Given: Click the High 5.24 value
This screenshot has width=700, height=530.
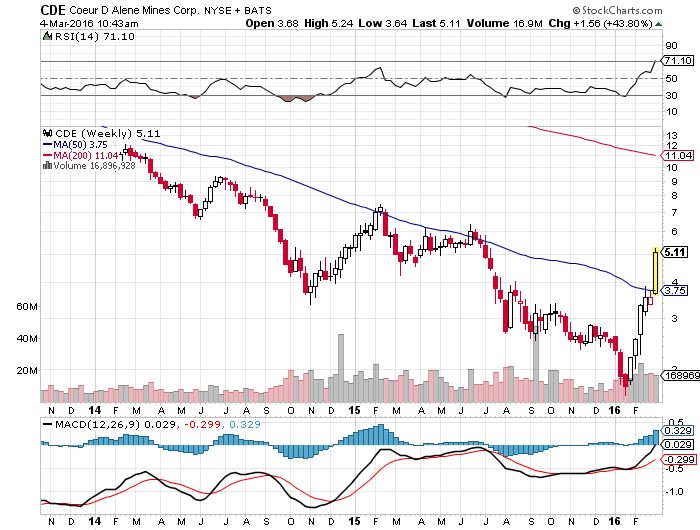Looking at the screenshot, I should click(x=329, y=23).
